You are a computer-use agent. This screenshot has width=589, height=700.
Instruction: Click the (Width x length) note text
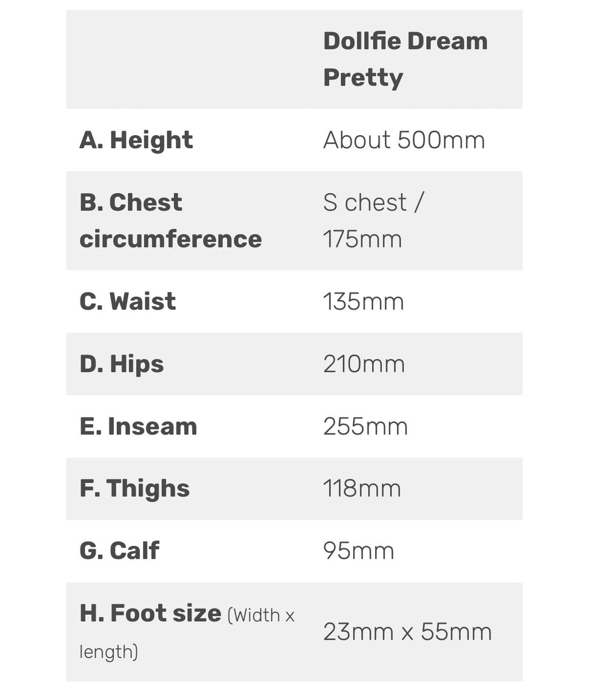[x=187, y=633]
